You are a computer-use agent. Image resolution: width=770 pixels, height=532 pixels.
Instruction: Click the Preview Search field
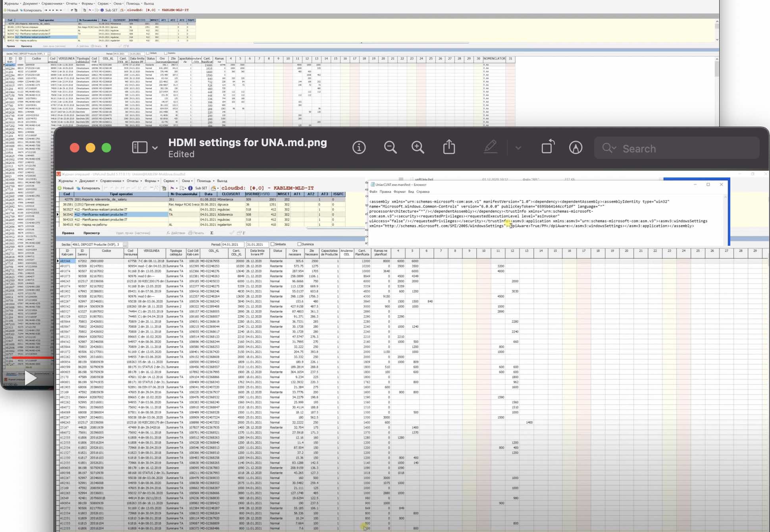tap(677, 148)
